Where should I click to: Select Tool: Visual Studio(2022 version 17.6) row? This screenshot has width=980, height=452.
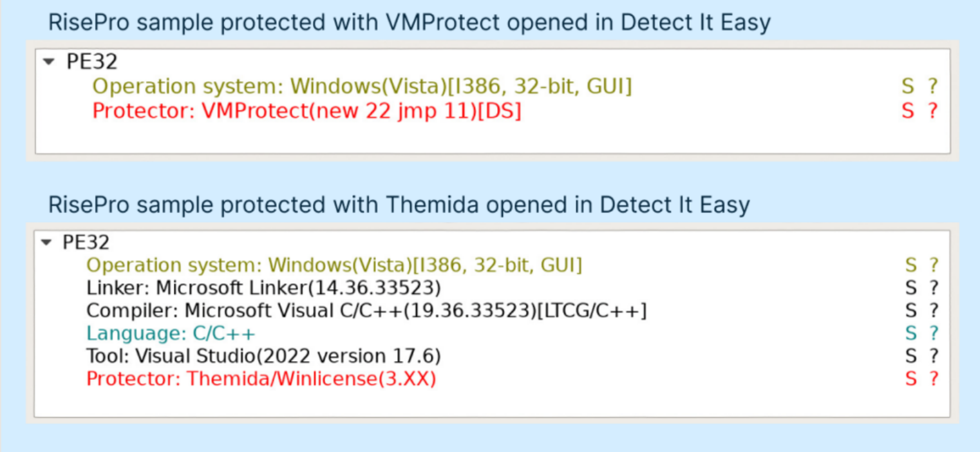(263, 355)
